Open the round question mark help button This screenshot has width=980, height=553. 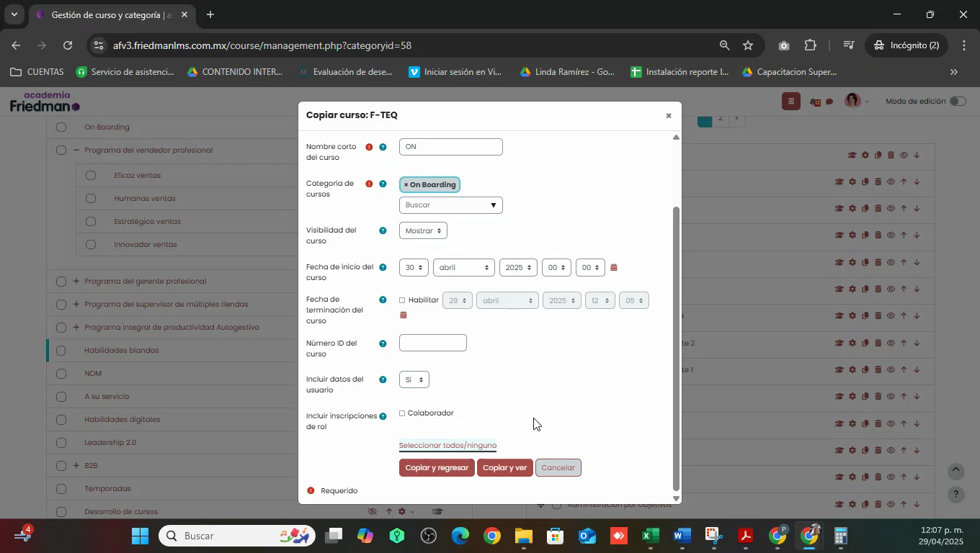tap(955, 495)
